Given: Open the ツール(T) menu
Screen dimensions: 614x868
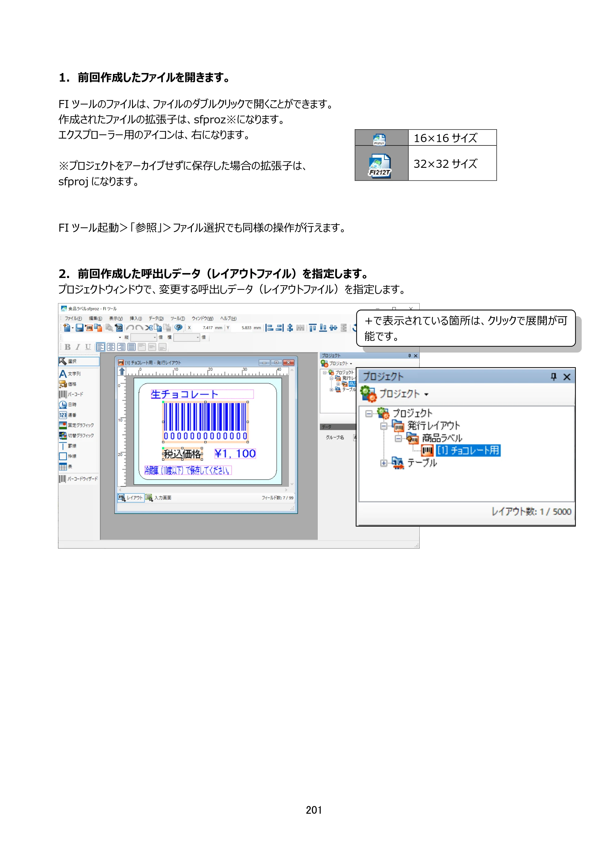Looking at the screenshot, I should click(177, 318).
